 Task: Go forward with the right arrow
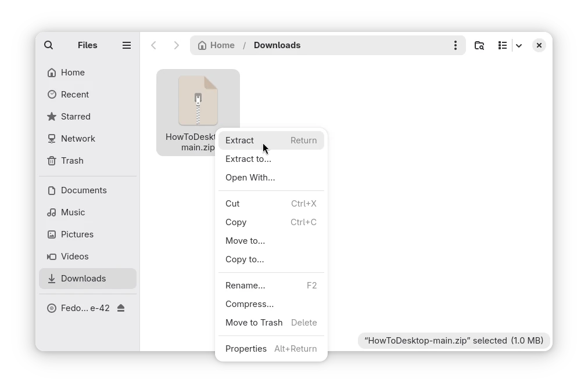click(176, 45)
